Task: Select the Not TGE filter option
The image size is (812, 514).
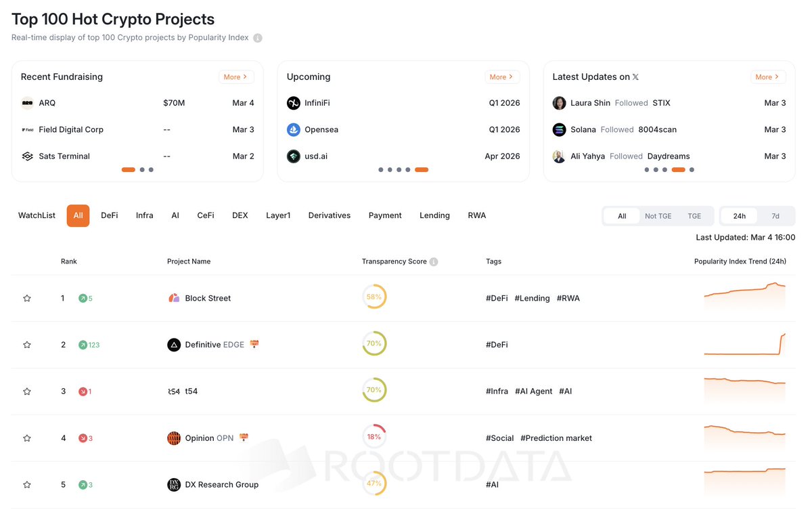Action: [658, 216]
